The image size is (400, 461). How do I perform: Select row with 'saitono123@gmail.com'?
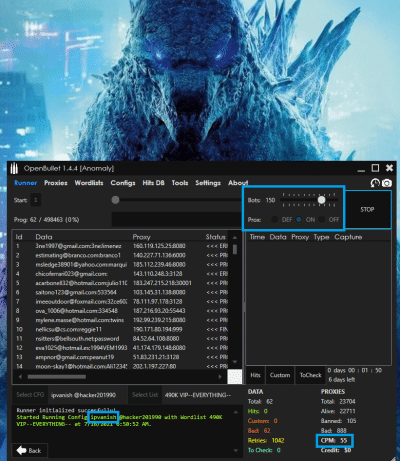[x=121, y=292]
